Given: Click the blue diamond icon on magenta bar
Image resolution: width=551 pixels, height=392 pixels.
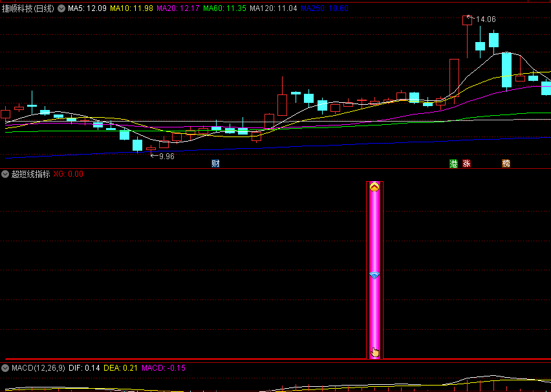Looking at the screenshot, I should click(374, 276).
